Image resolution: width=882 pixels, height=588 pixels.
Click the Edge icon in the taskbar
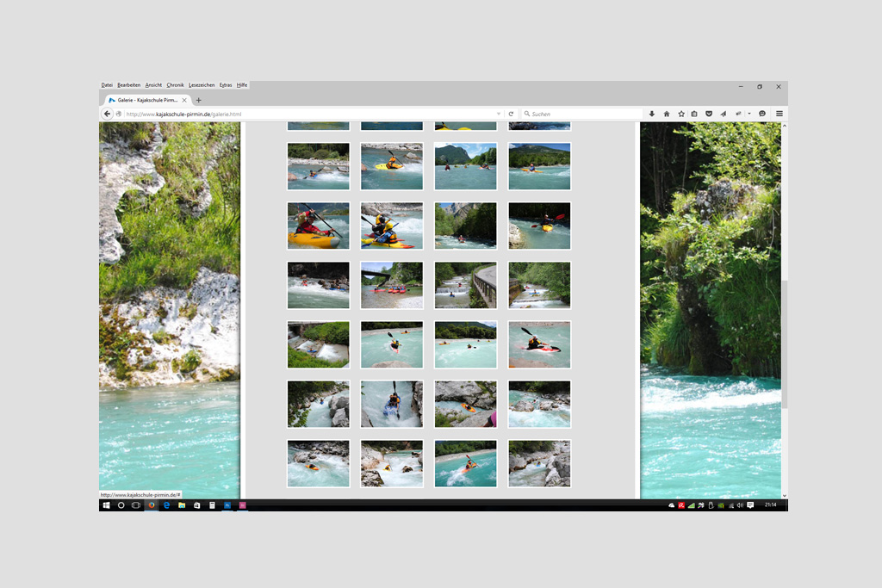167,505
